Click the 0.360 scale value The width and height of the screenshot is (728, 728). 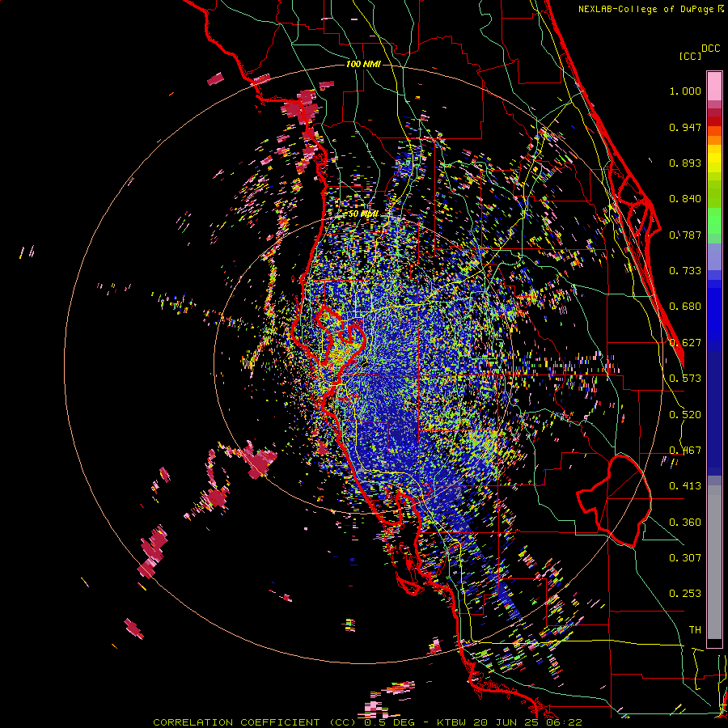685,523
